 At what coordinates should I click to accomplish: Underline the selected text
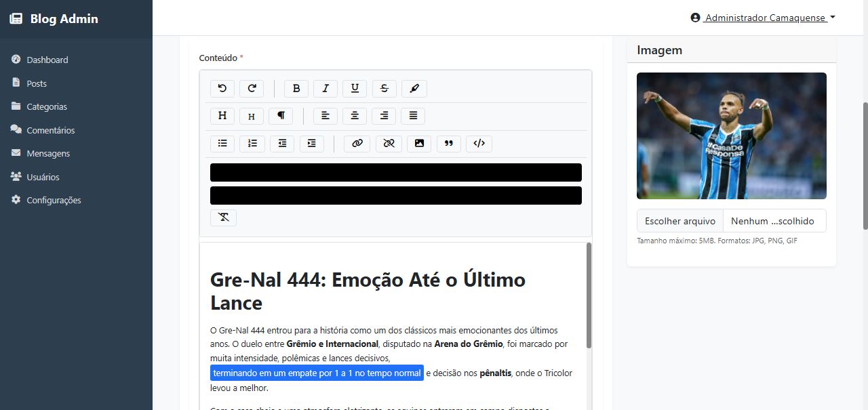pyautogui.click(x=355, y=88)
